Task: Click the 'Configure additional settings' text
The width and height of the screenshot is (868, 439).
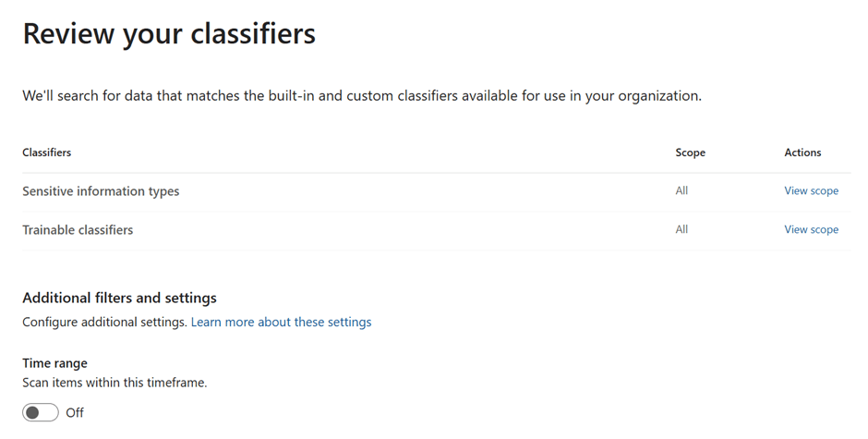Action: click(x=105, y=323)
